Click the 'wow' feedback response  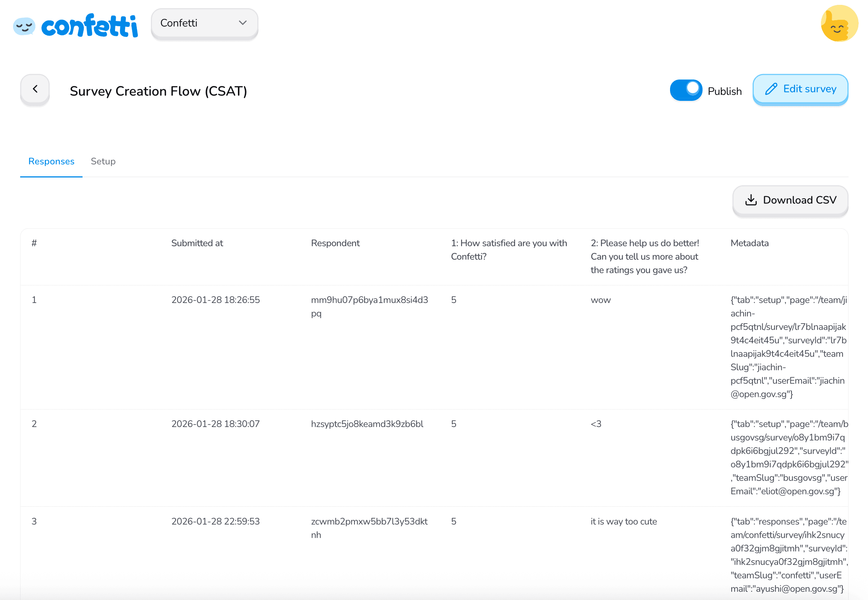[x=601, y=300]
